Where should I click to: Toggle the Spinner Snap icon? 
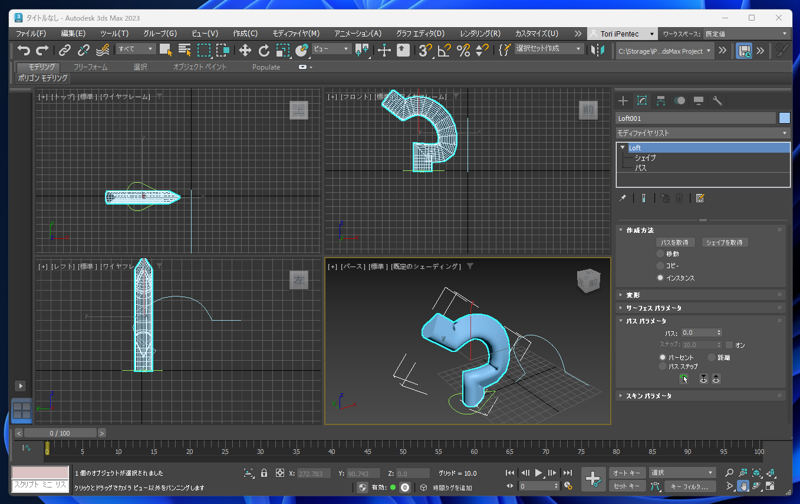(482, 50)
